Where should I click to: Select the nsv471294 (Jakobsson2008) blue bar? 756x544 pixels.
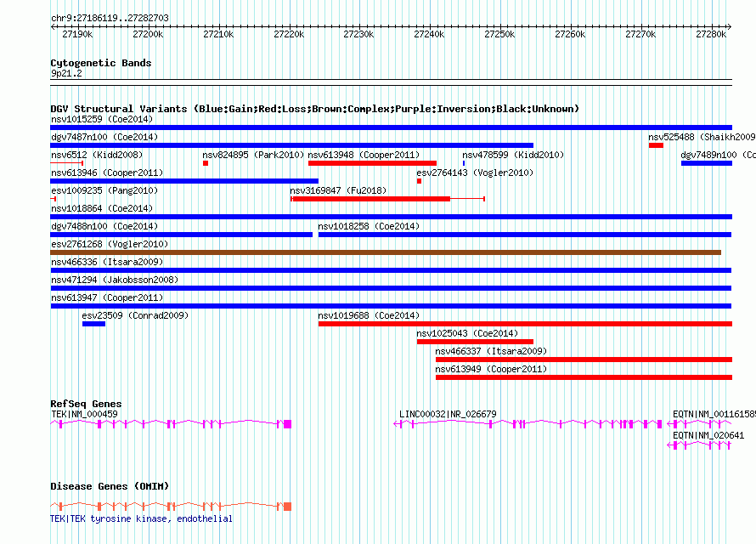tap(391, 288)
